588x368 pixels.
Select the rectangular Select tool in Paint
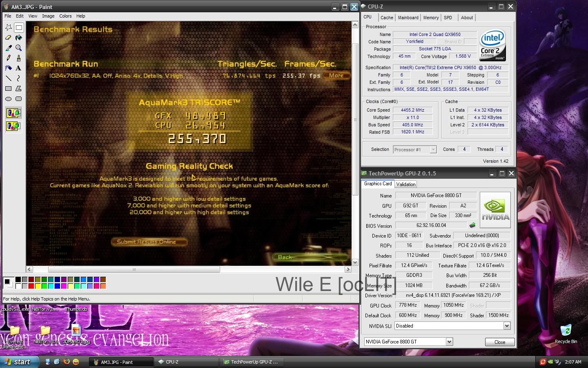pyautogui.click(x=19, y=27)
